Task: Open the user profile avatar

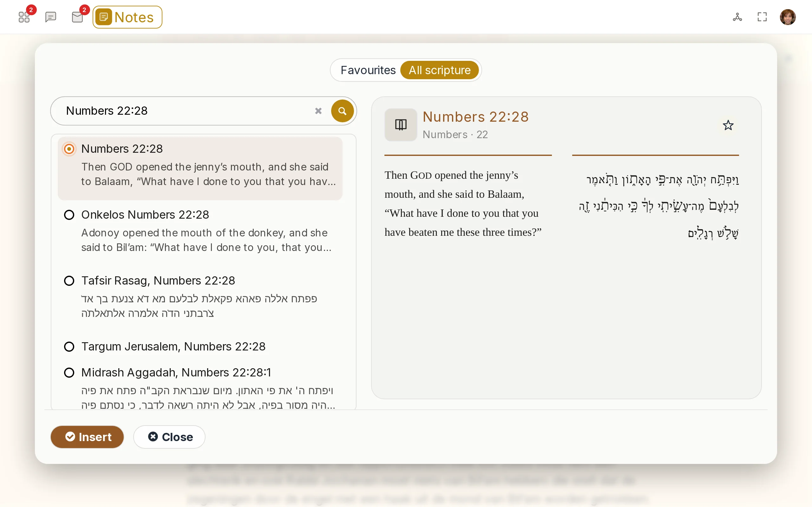Action: [788, 17]
